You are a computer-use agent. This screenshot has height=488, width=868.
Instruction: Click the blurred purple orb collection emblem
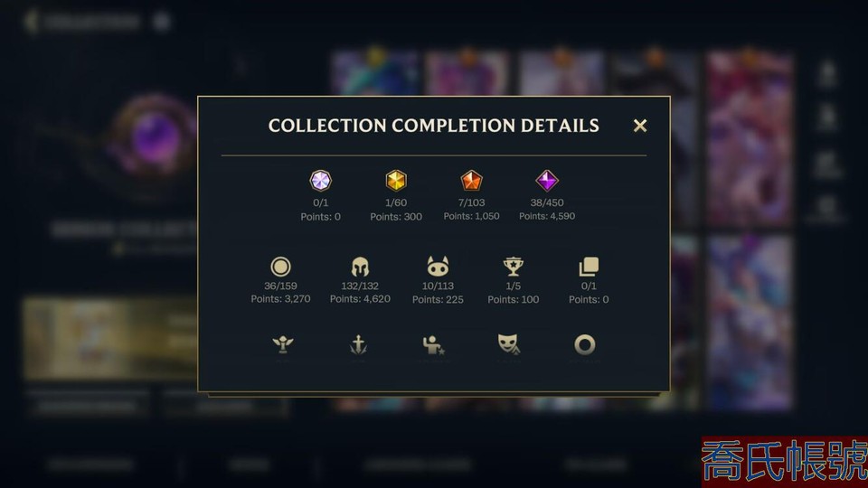coord(155,138)
